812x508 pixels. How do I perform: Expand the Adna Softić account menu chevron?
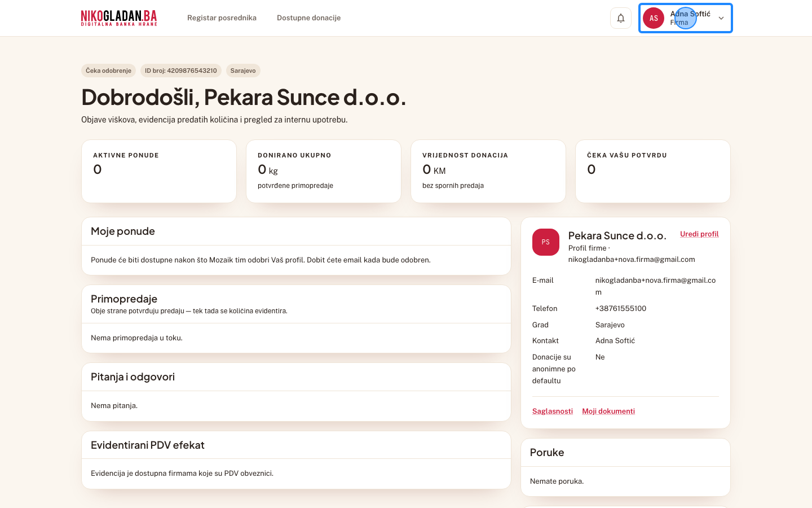[721, 18]
